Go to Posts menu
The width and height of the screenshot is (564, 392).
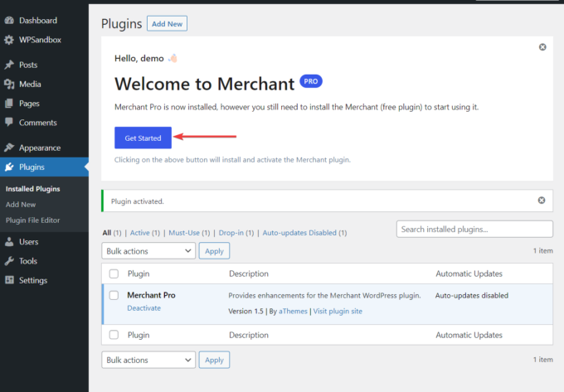(44, 65)
